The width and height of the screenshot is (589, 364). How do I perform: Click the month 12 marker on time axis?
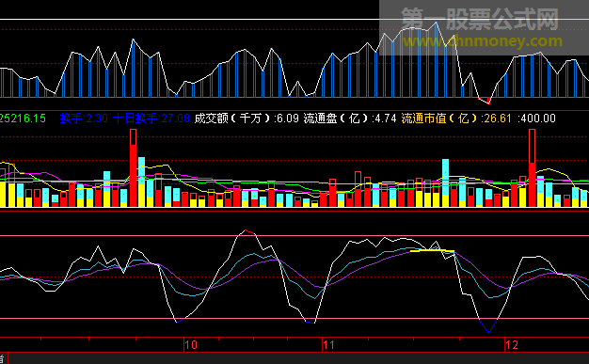click(x=512, y=345)
